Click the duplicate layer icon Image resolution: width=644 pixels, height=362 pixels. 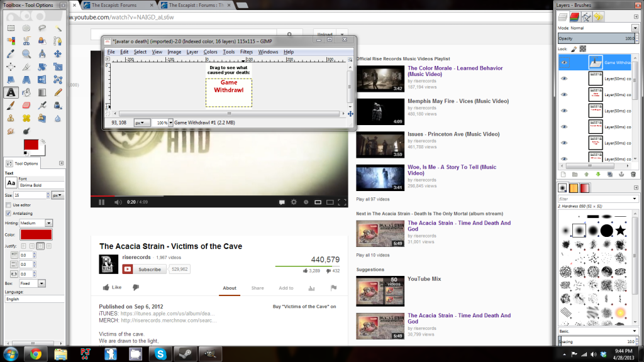pos(610,175)
